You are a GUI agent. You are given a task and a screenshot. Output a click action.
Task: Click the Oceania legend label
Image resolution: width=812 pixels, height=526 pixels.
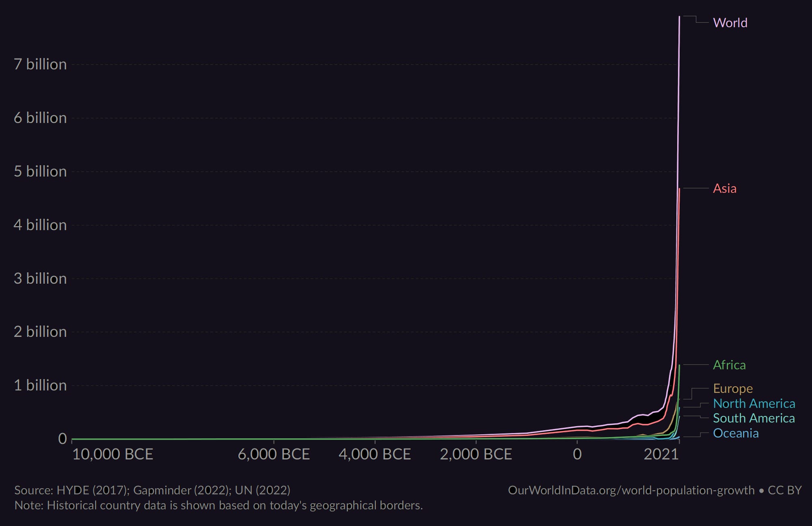tap(736, 433)
